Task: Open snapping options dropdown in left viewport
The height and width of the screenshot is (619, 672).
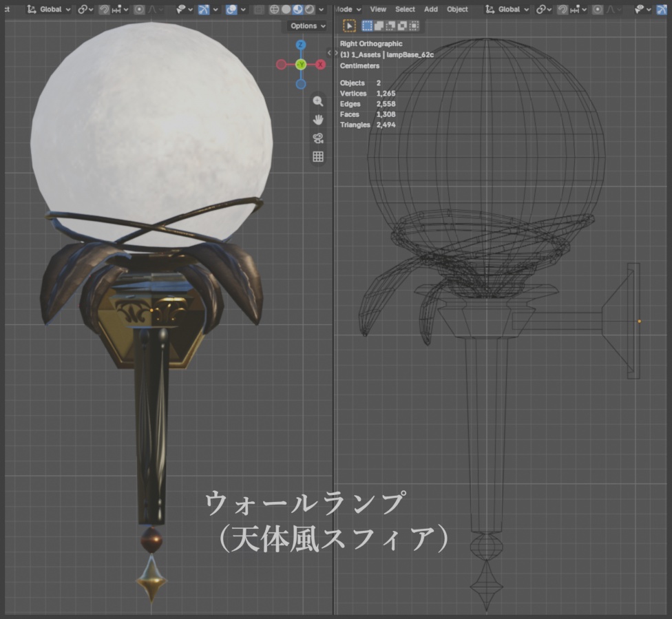Action: [x=120, y=9]
